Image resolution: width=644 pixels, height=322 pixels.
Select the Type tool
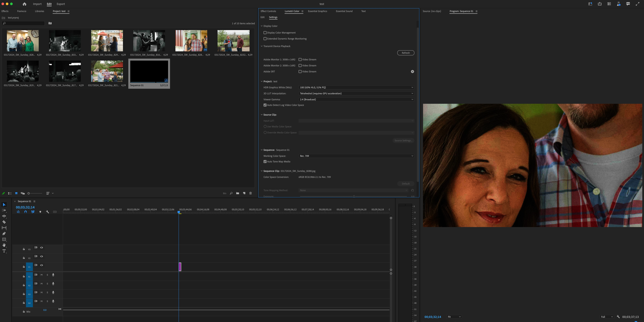(x=4, y=251)
